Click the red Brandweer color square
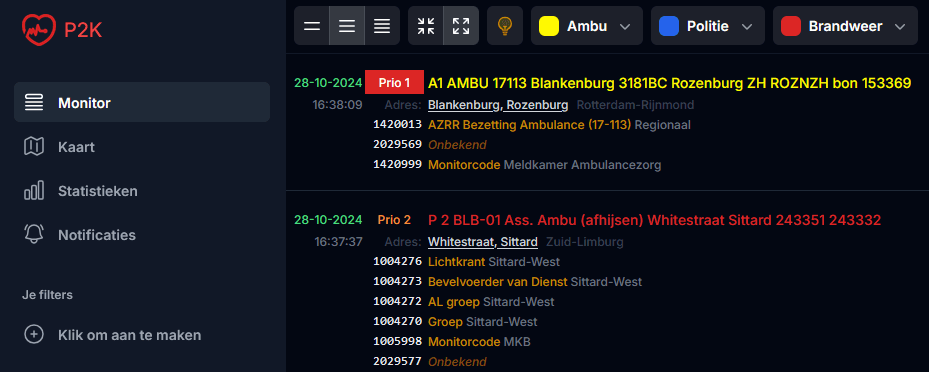The width and height of the screenshot is (929, 372). (791, 26)
